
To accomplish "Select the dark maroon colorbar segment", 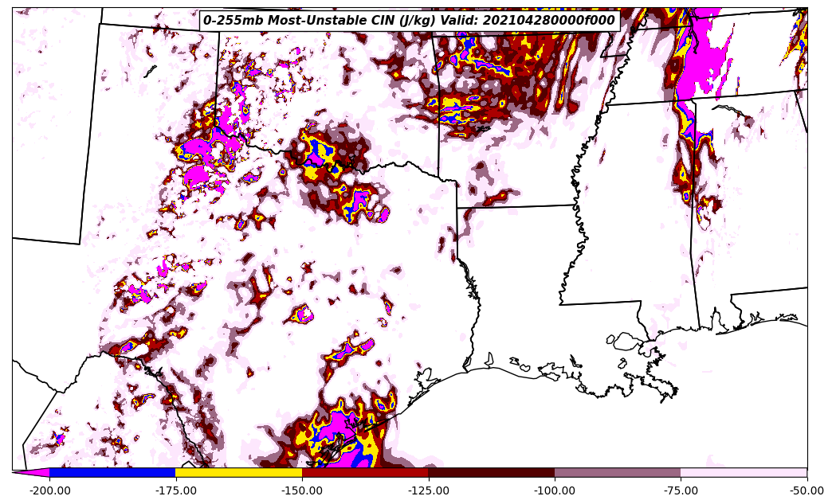I will coord(492,472).
